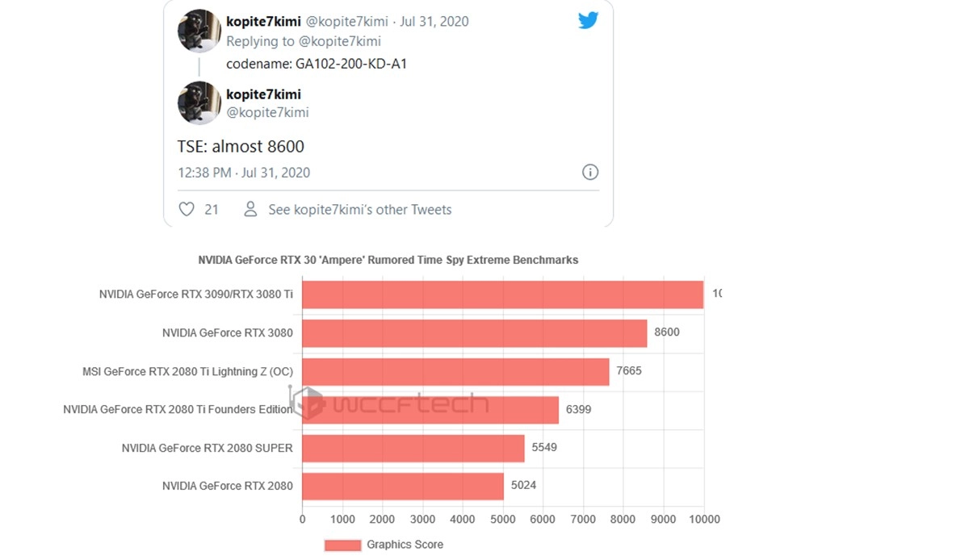Screen dimensions: 969x560
Task: Select the RTX 2080 SUPER bar
Action: 413,448
